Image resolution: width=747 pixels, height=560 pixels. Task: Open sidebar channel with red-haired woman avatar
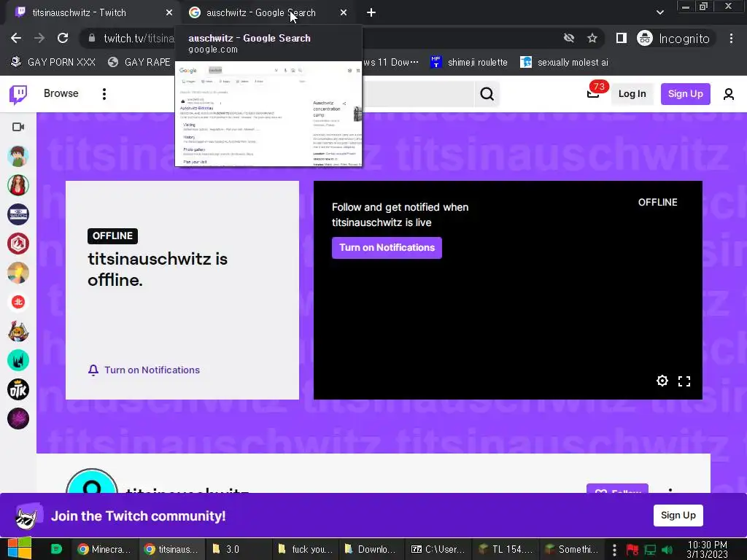[x=18, y=185]
